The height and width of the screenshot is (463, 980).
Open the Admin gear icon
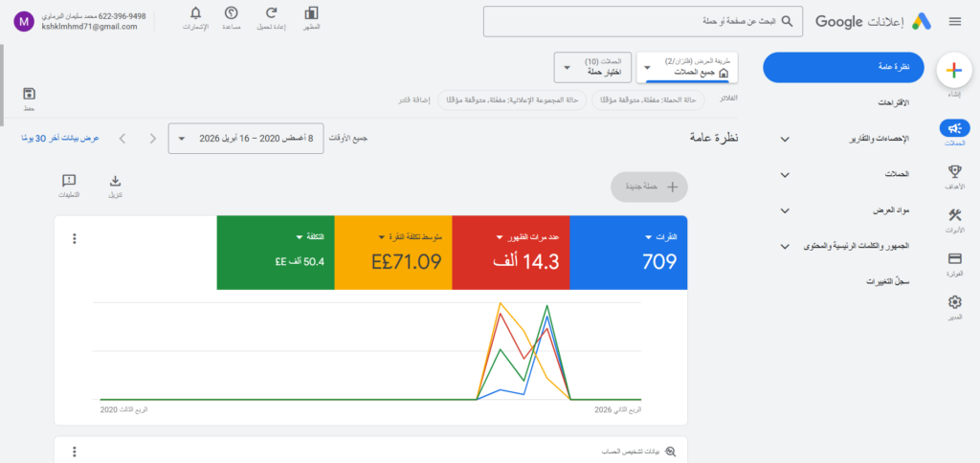953,303
